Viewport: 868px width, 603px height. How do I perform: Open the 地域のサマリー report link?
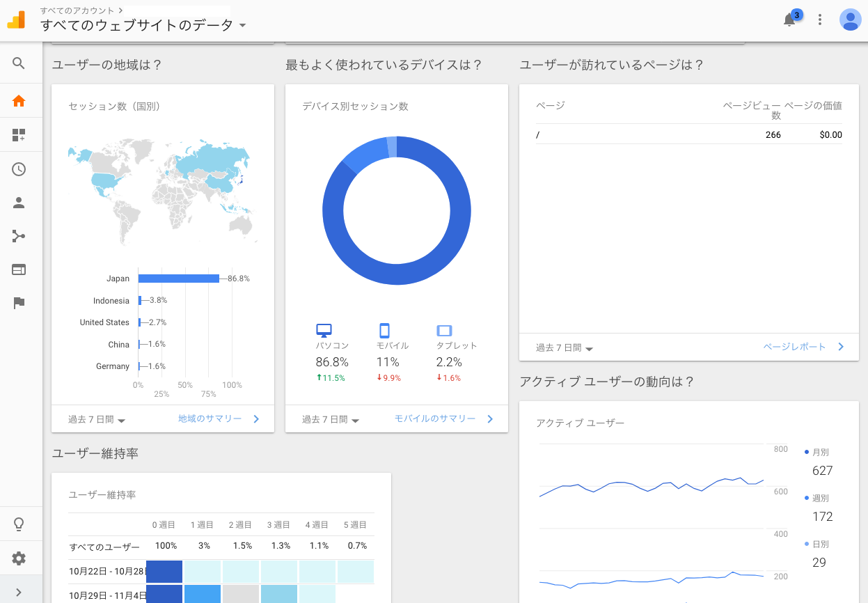pos(210,419)
